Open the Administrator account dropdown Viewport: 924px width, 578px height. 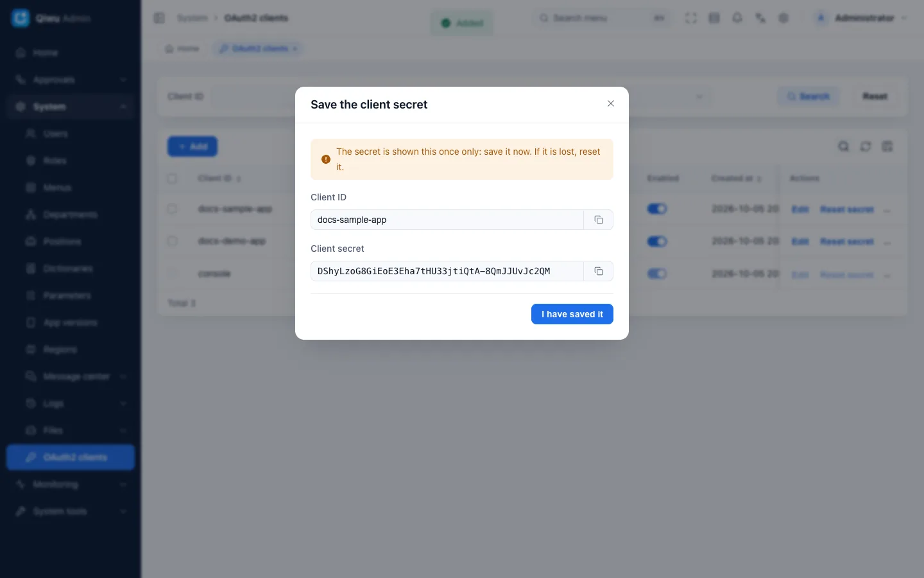[861, 18]
